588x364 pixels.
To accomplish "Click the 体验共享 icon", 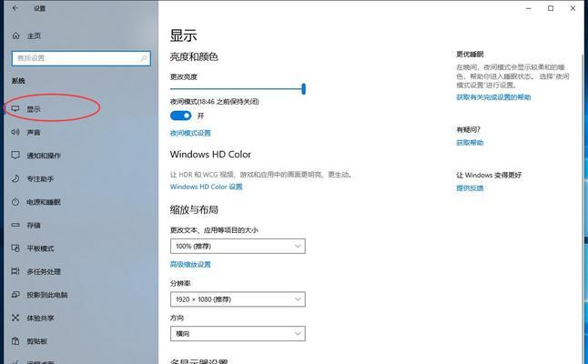I will pyautogui.click(x=15, y=318).
